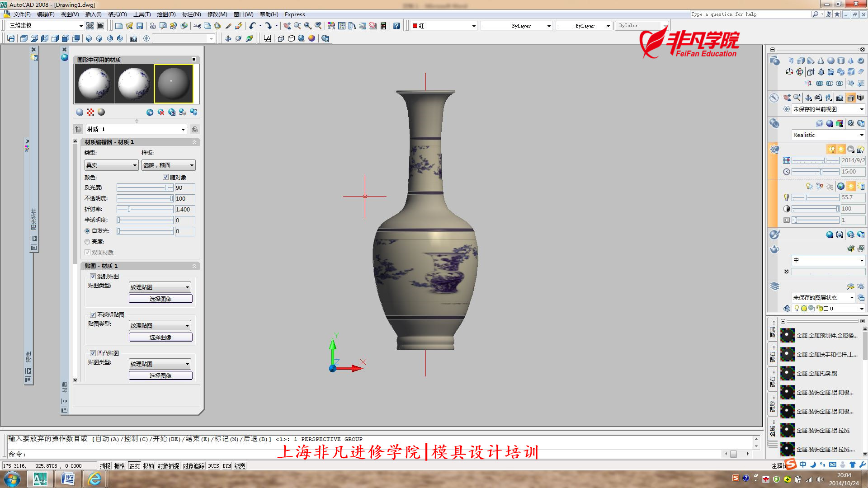Toggle 正交 ortho mode in status bar

point(134,466)
